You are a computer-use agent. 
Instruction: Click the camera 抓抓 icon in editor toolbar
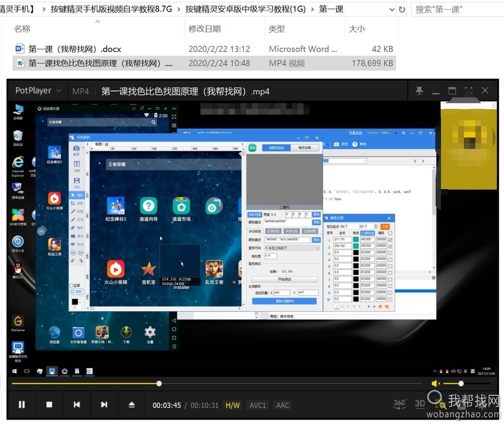336,144
